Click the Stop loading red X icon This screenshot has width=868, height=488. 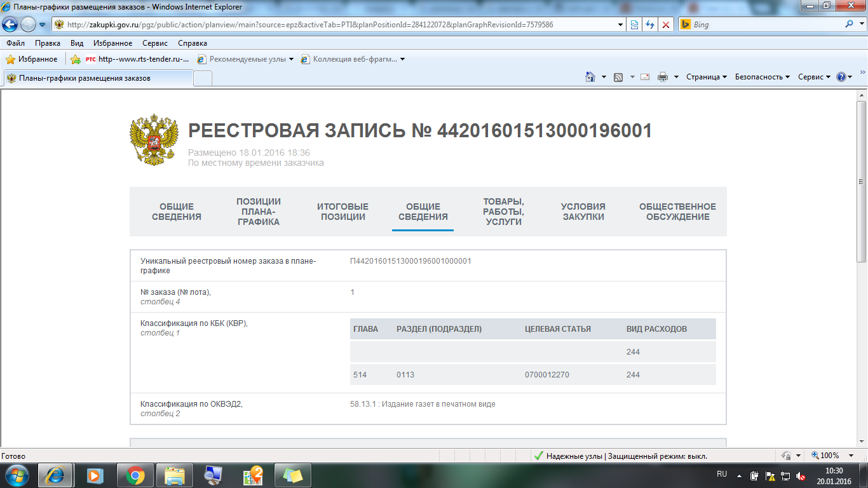click(666, 25)
